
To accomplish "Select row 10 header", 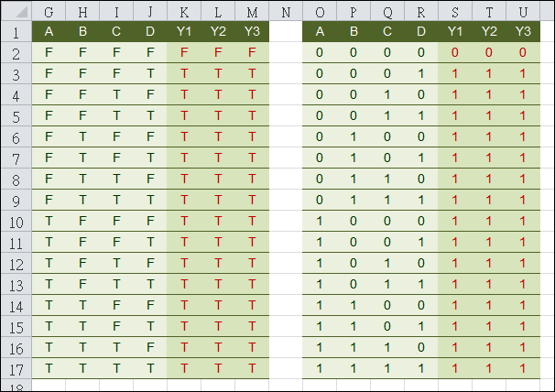I will coord(16,222).
